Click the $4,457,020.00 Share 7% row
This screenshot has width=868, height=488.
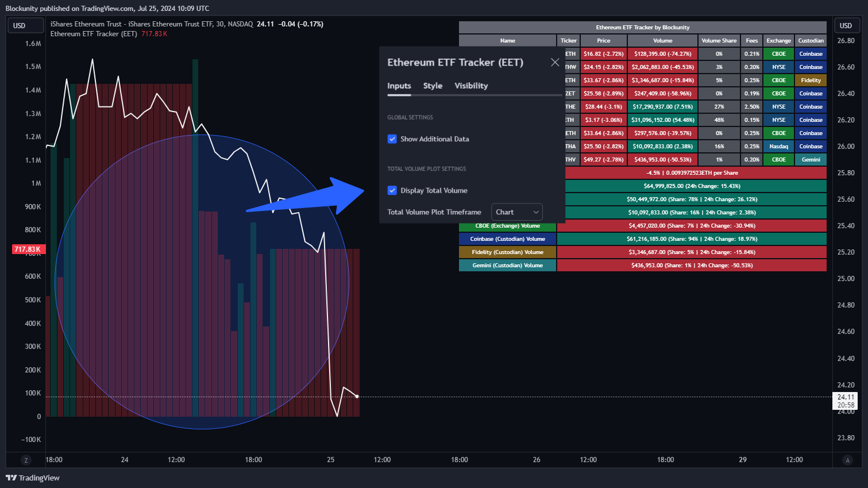[x=692, y=225]
